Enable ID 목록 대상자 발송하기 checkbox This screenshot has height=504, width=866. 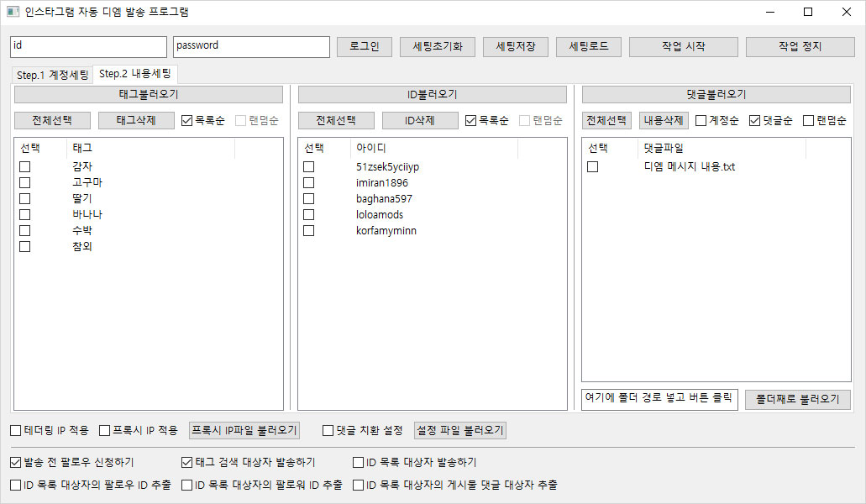(358, 462)
